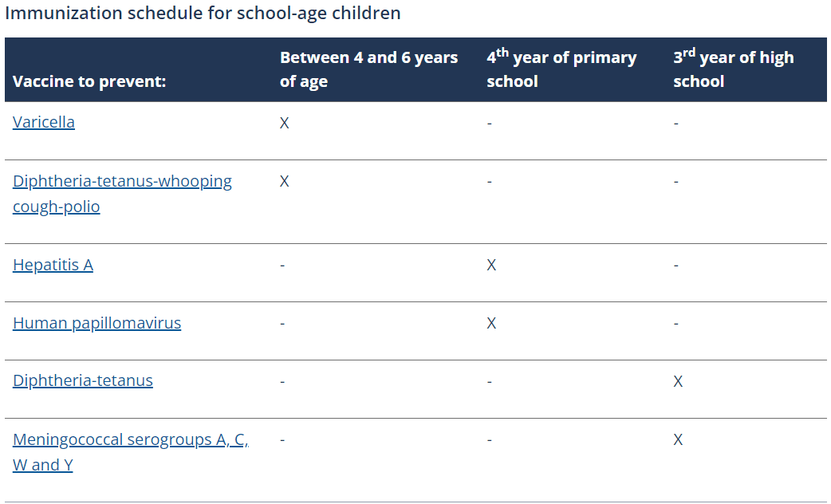Viewport: 831px width, 504px height.
Task: Follow the Human papillomavirus link
Action: pos(96,323)
